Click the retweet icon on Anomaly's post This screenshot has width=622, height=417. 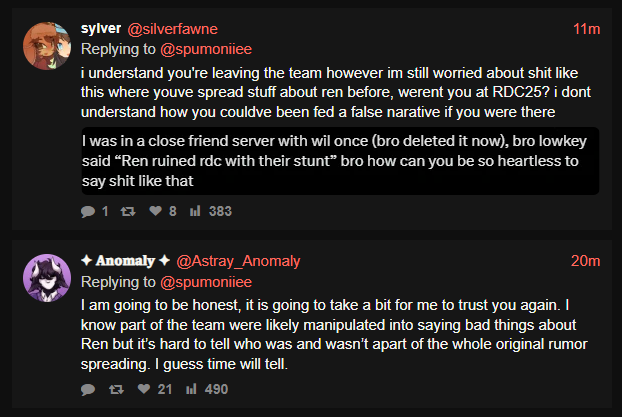pyautogui.click(x=116, y=390)
